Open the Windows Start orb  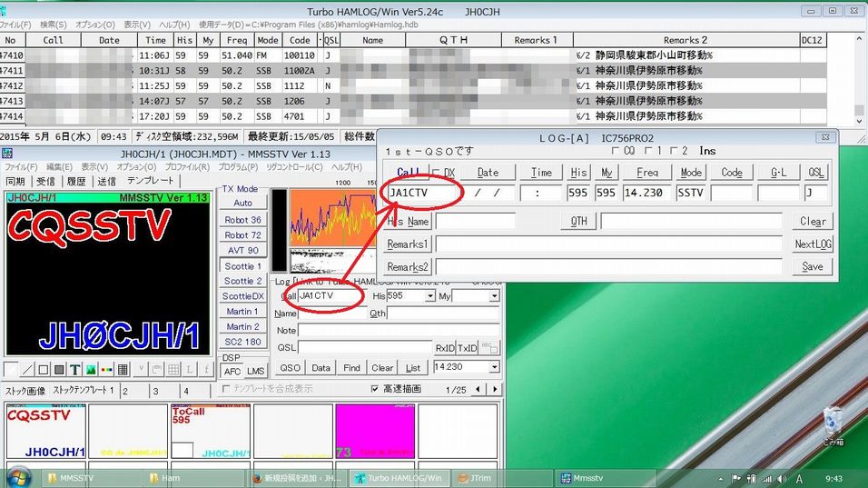19,477
